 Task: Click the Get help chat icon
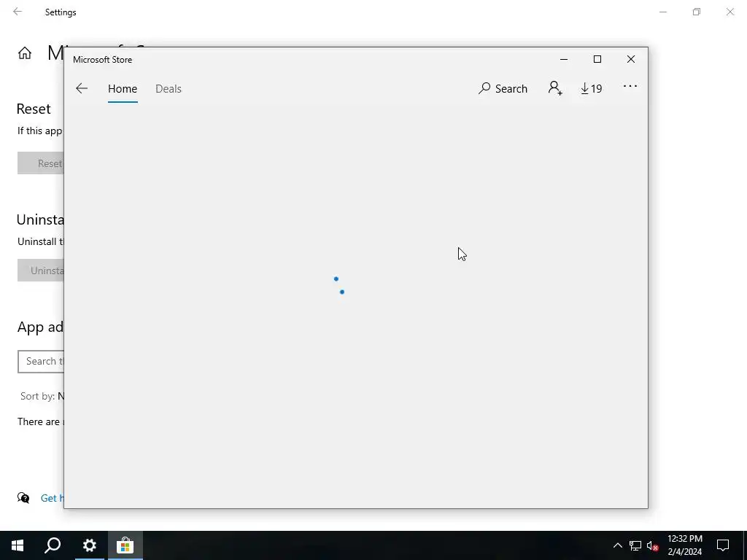click(23, 498)
